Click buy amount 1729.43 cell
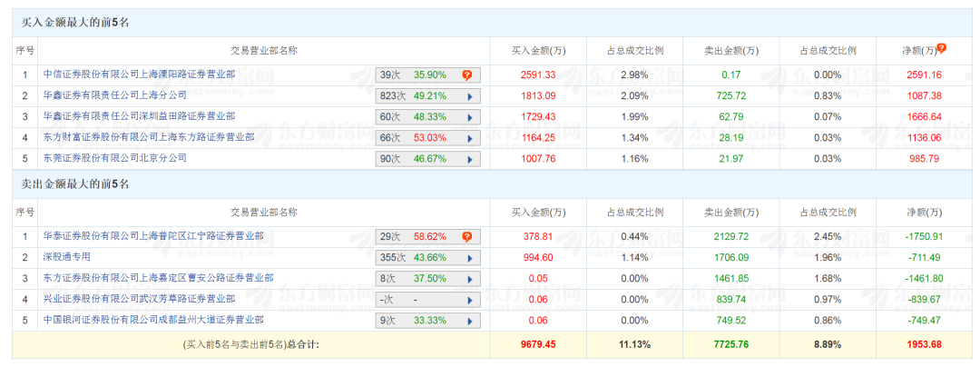Image resolution: width=980 pixels, height=367 pixels. (x=538, y=117)
